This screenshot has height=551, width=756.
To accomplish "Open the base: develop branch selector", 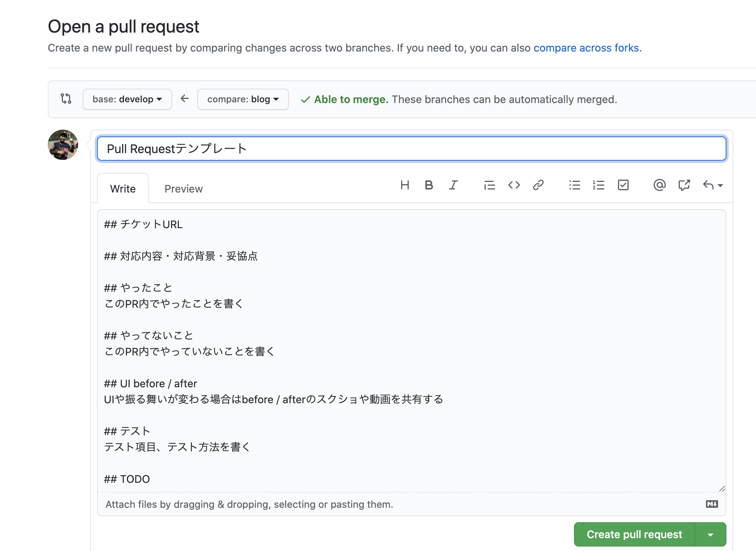I will tap(127, 99).
